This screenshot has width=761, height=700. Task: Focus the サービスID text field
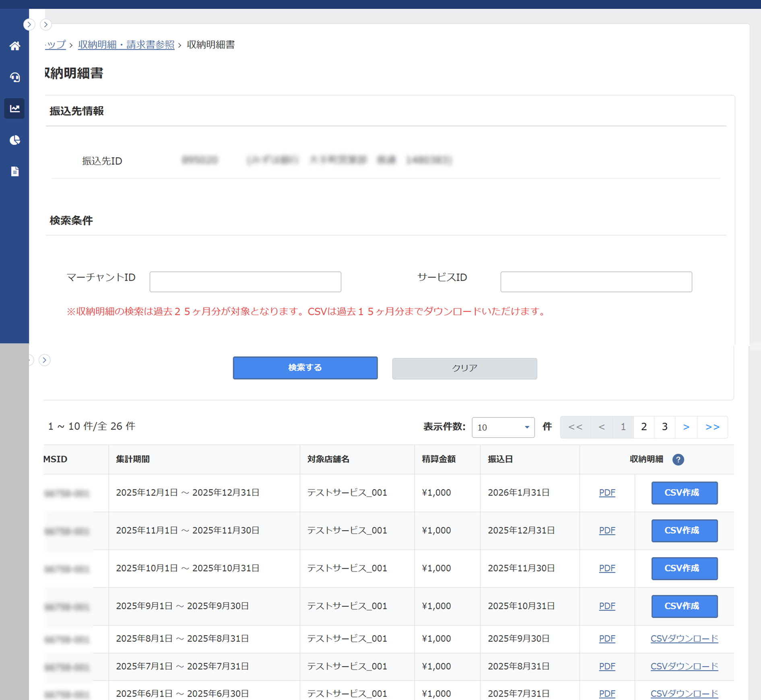tap(596, 282)
